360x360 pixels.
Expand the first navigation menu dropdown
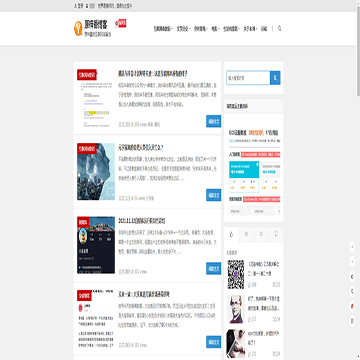tap(163, 29)
